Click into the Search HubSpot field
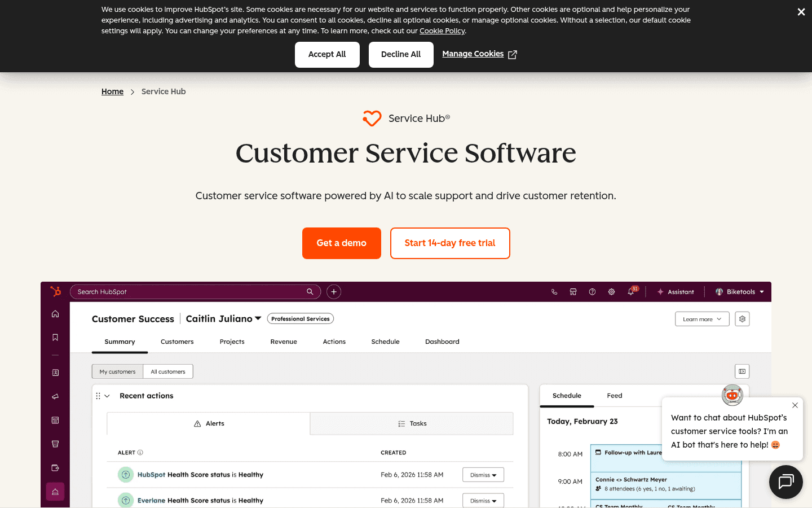 point(195,292)
